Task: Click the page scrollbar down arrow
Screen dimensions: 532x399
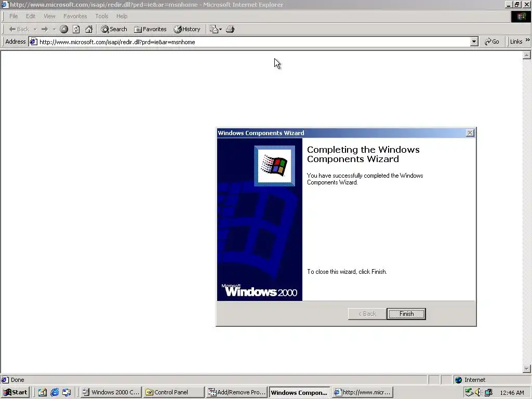Action: coord(527,369)
